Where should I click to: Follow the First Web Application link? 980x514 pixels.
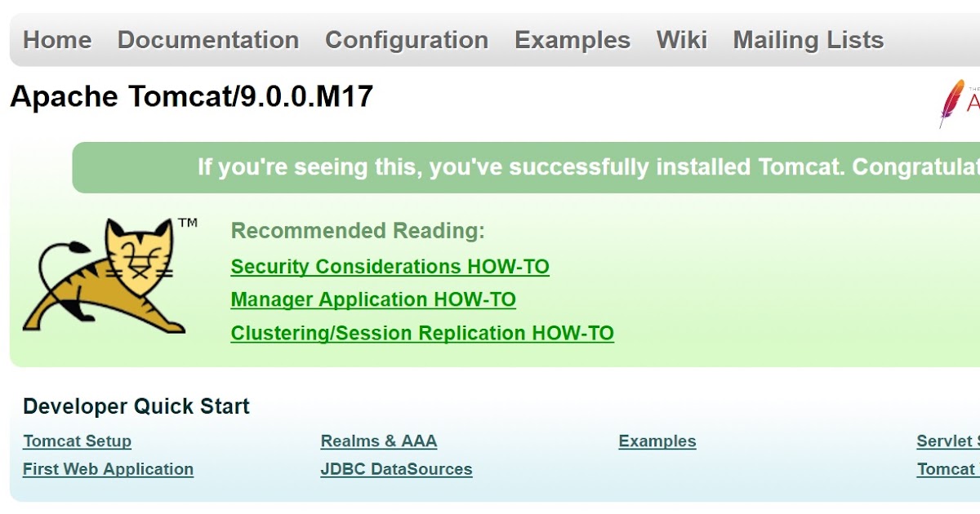[x=108, y=469]
